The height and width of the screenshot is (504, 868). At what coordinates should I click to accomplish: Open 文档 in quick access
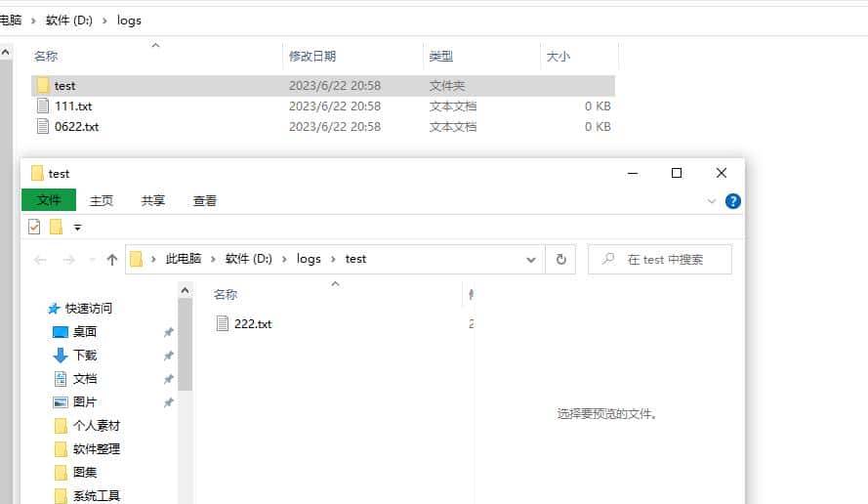click(75, 379)
